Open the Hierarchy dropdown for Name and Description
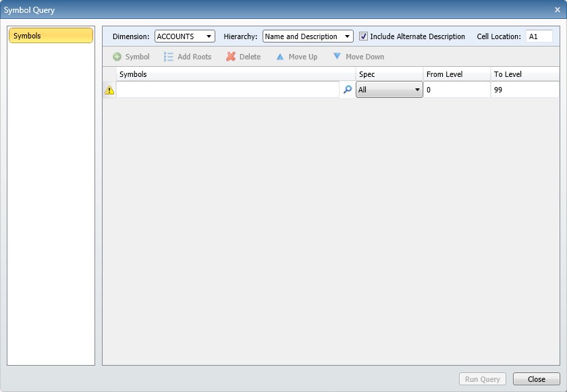 tap(306, 36)
